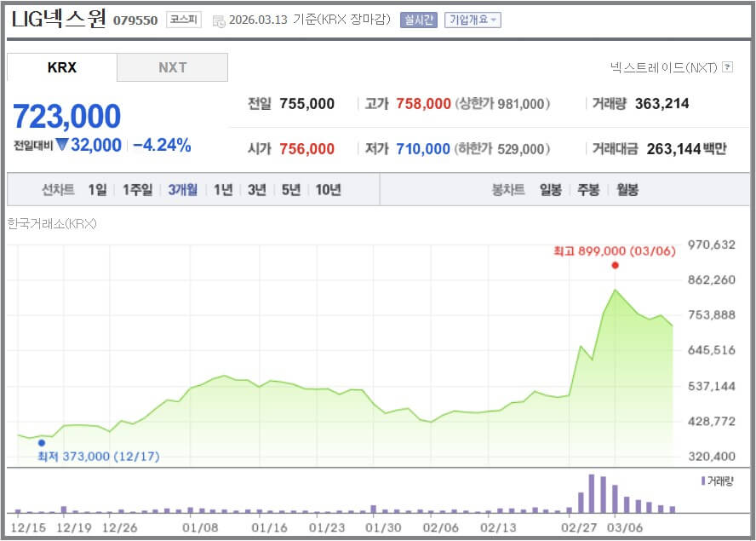756x541 pixels.
Task: Click the current price 723,000
Action: (67, 117)
